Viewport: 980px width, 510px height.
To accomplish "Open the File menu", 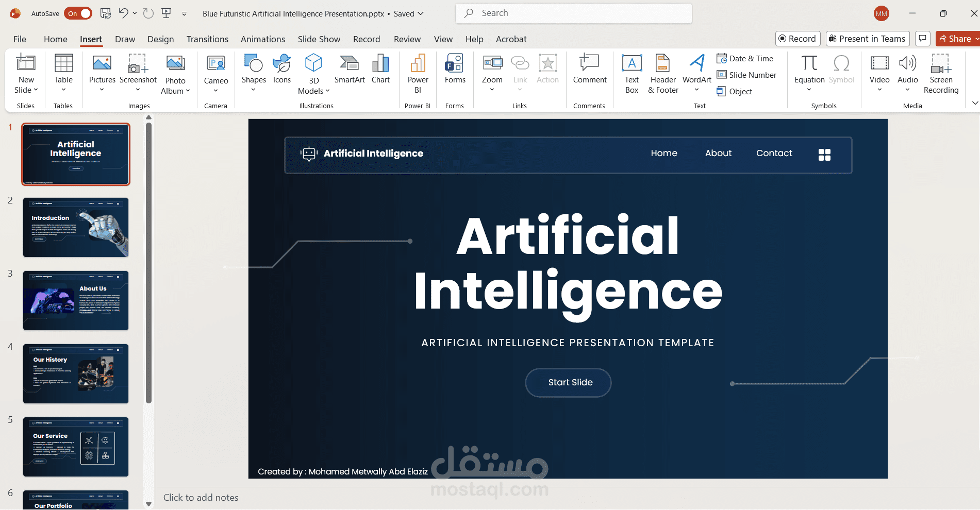I will pos(20,39).
